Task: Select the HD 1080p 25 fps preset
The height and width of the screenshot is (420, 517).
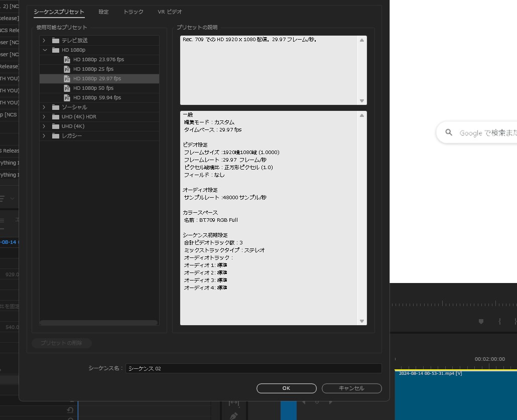Action: tap(93, 69)
